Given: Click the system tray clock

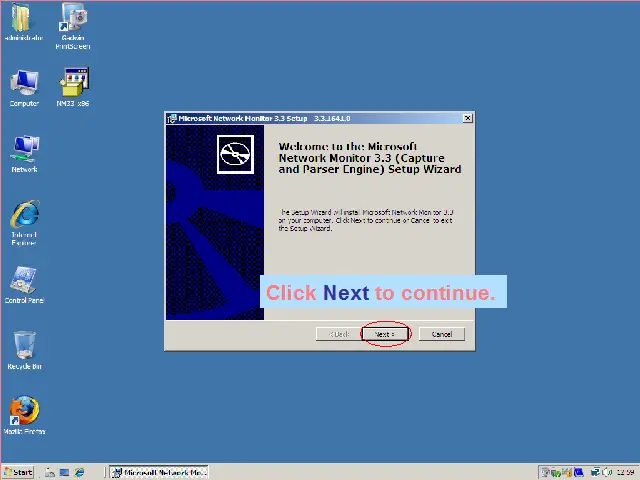Looking at the screenshot, I should tap(626, 472).
